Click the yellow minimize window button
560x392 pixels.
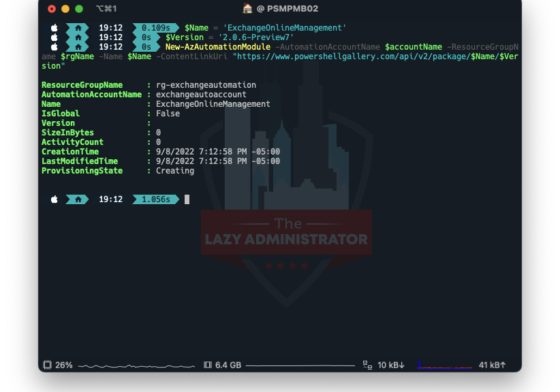click(x=65, y=9)
